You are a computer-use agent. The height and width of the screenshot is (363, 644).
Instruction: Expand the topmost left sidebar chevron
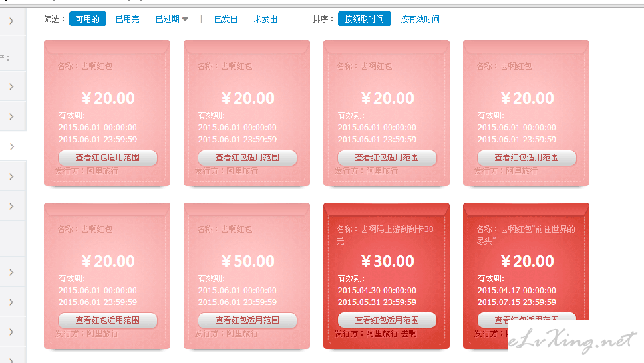click(12, 21)
